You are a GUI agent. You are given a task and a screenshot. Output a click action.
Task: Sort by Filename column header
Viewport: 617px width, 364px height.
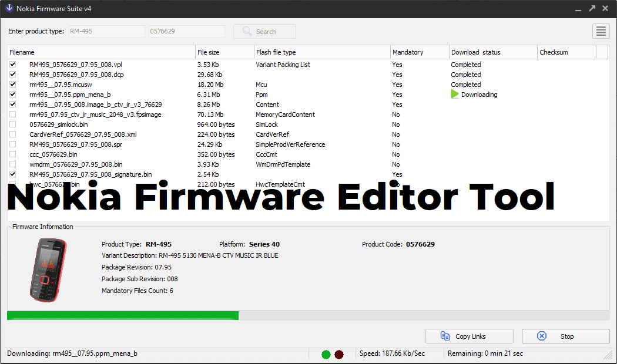point(102,52)
